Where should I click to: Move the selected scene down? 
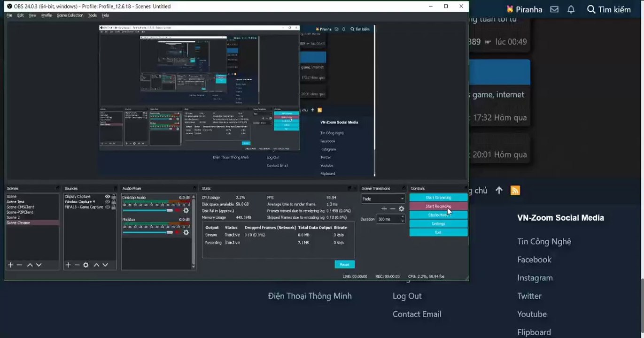point(39,265)
